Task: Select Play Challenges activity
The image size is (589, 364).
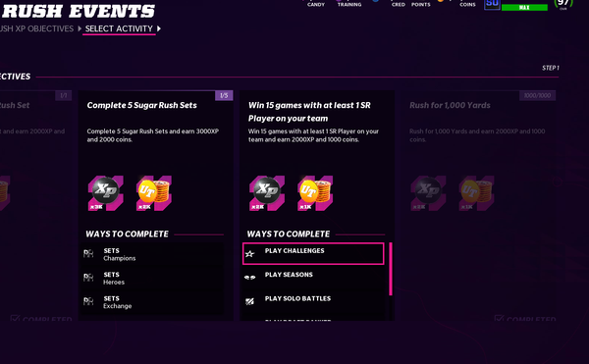Action: [313, 254]
